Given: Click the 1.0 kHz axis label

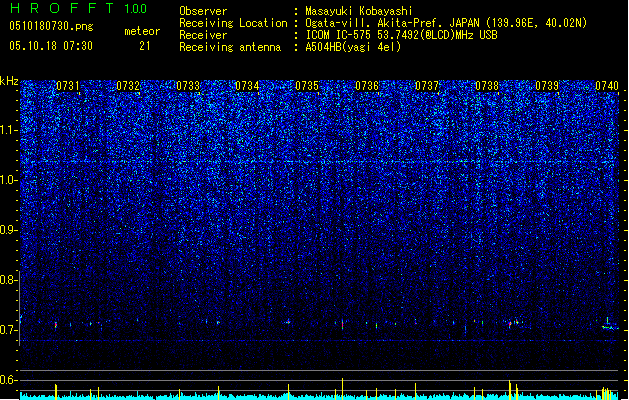Looking at the screenshot, I should [9, 180].
